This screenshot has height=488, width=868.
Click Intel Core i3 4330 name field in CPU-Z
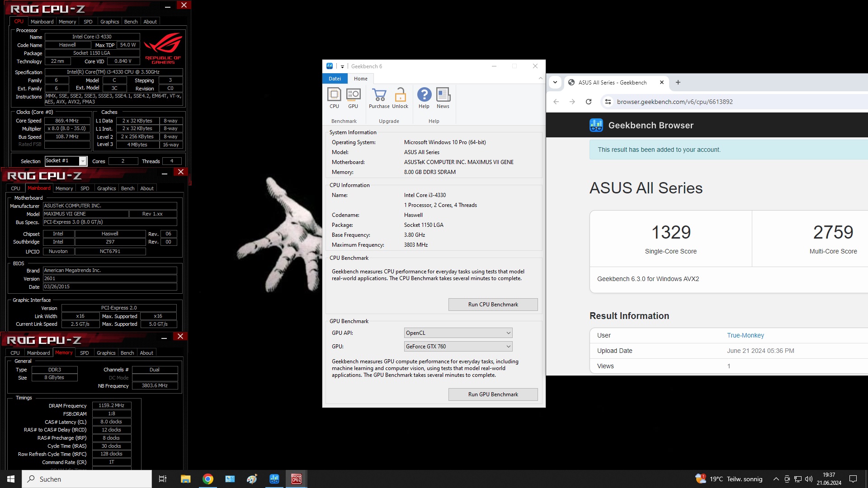(x=92, y=37)
